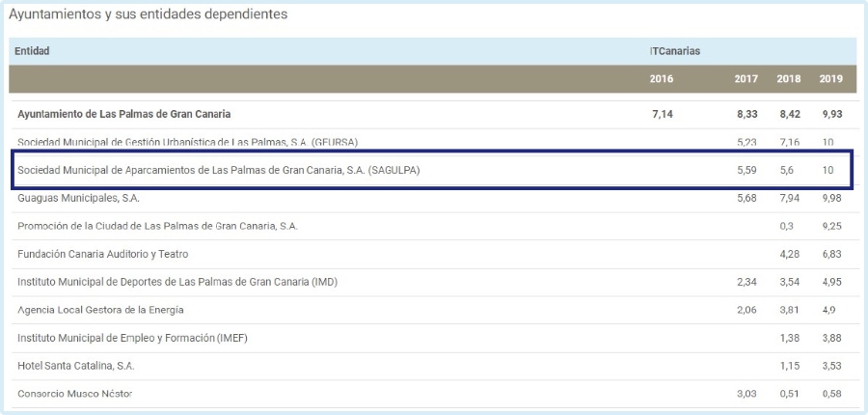Click the Ayuntamiento 2016 score 7,14
Screen dimensions: 868x415
(663, 114)
